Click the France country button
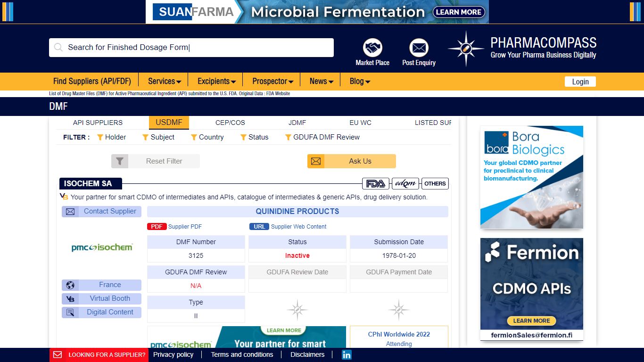Image resolution: width=644 pixels, height=362 pixels. click(x=101, y=285)
